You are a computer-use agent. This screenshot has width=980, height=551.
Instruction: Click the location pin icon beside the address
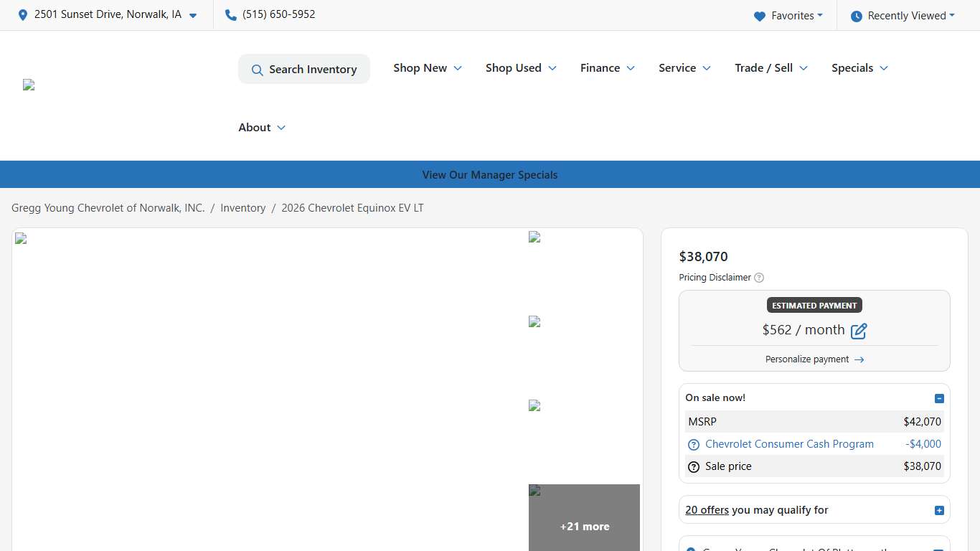(x=23, y=15)
